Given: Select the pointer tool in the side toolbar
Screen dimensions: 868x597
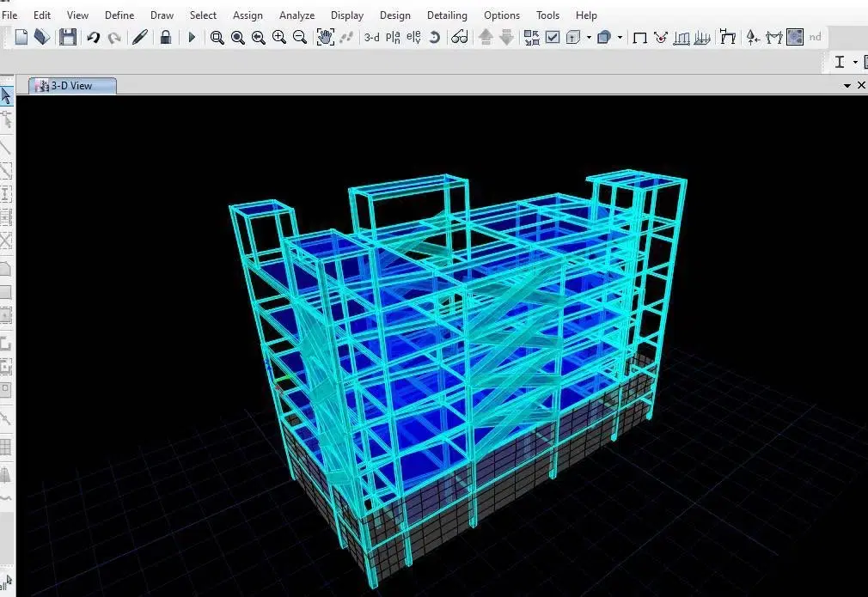Looking at the screenshot, I should 6,96.
